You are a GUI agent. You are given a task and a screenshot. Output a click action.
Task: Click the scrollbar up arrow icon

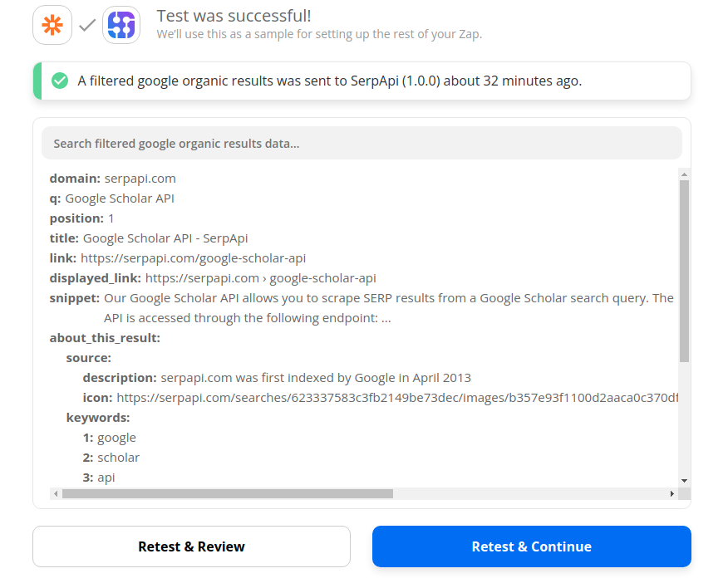[x=683, y=174]
